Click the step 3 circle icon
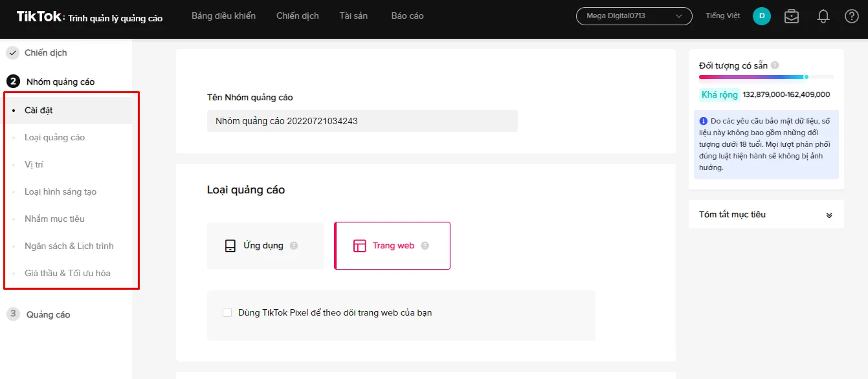868x379 pixels. pos(13,314)
